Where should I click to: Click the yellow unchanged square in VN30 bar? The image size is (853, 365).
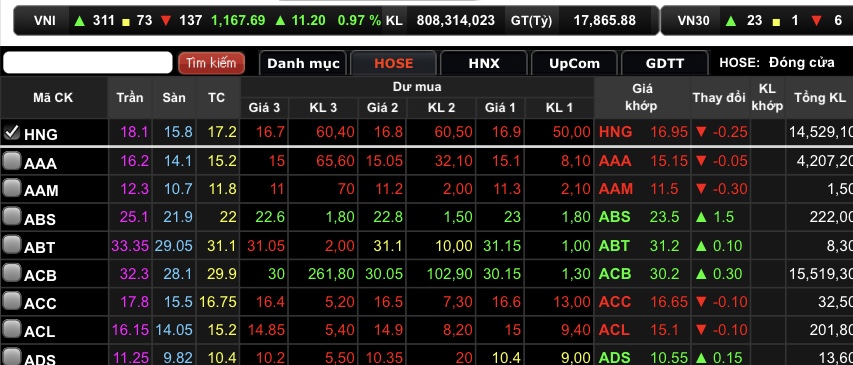pos(776,22)
